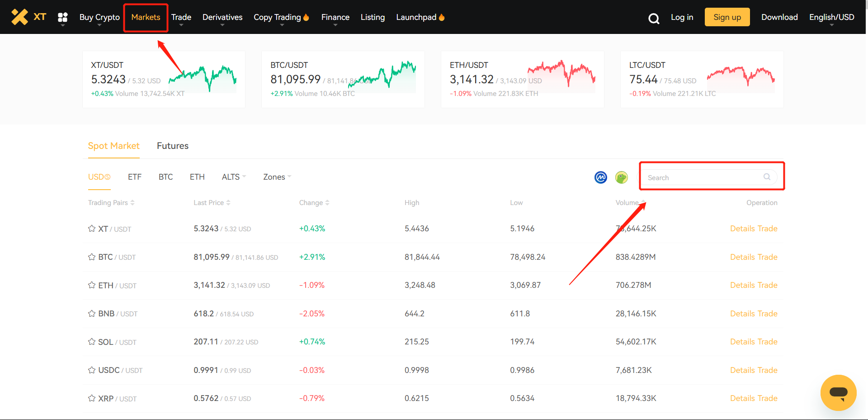Image resolution: width=868 pixels, height=420 pixels.
Task: Star the XRP/USDT trading pair
Action: [x=92, y=398]
